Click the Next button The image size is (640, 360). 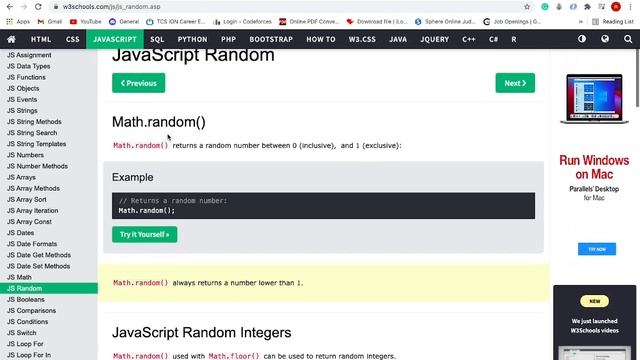tap(515, 83)
